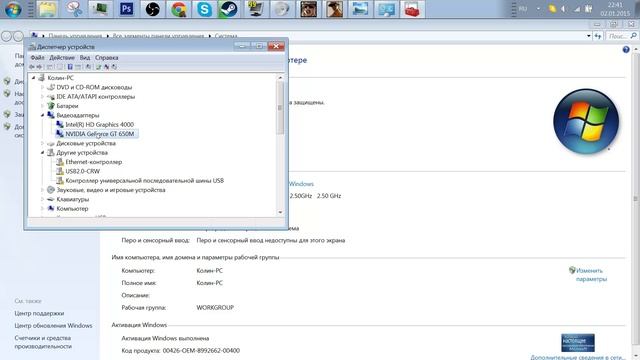The height and width of the screenshot is (360, 640).
Task: Open the disc icon in the taskbar
Action: pyautogui.click(x=282, y=9)
